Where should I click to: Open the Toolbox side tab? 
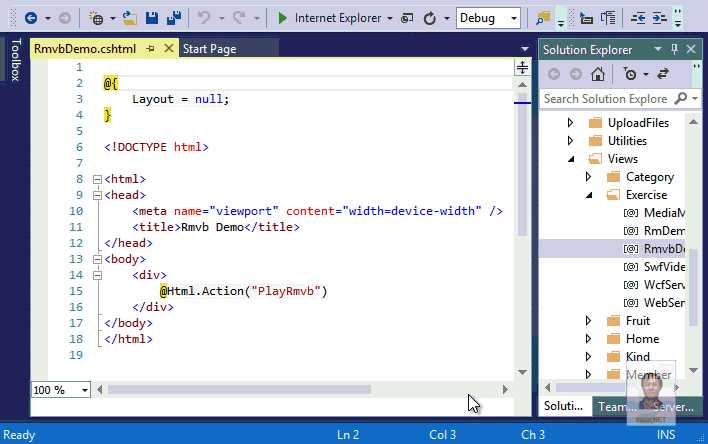click(16, 60)
